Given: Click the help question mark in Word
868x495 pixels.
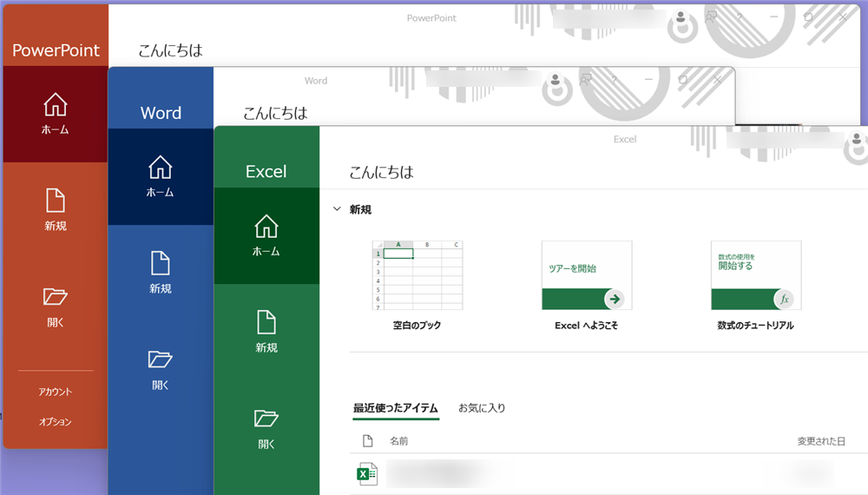Looking at the screenshot, I should (614, 80).
